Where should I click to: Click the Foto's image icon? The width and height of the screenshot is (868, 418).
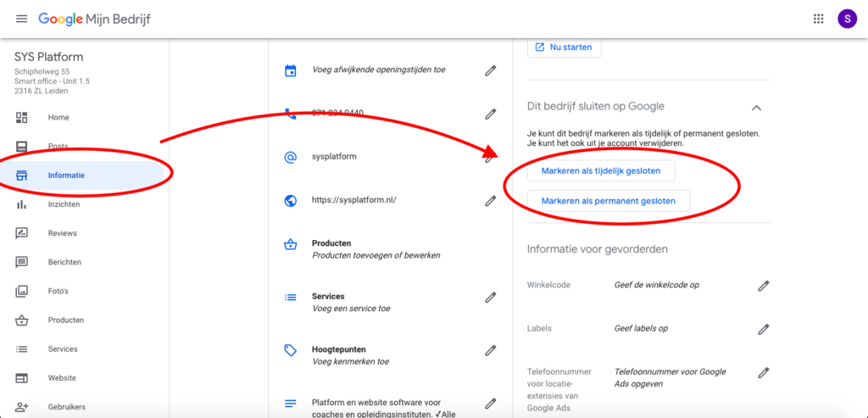pos(21,291)
